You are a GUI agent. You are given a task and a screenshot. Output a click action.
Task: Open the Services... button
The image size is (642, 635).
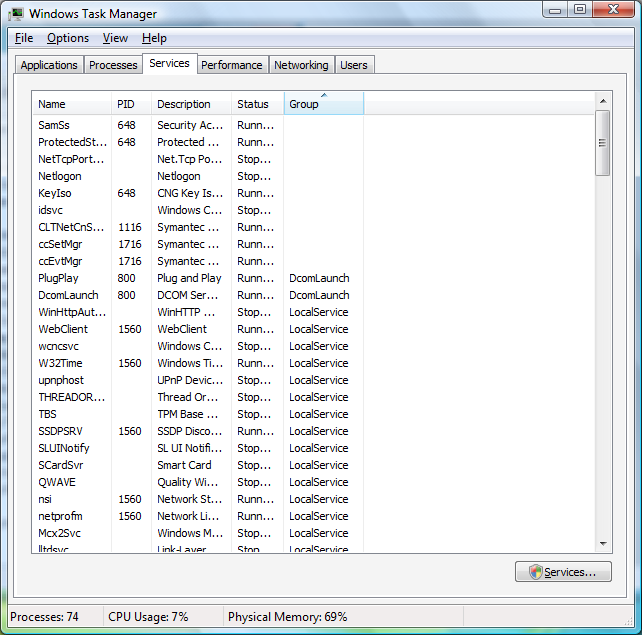point(563,572)
